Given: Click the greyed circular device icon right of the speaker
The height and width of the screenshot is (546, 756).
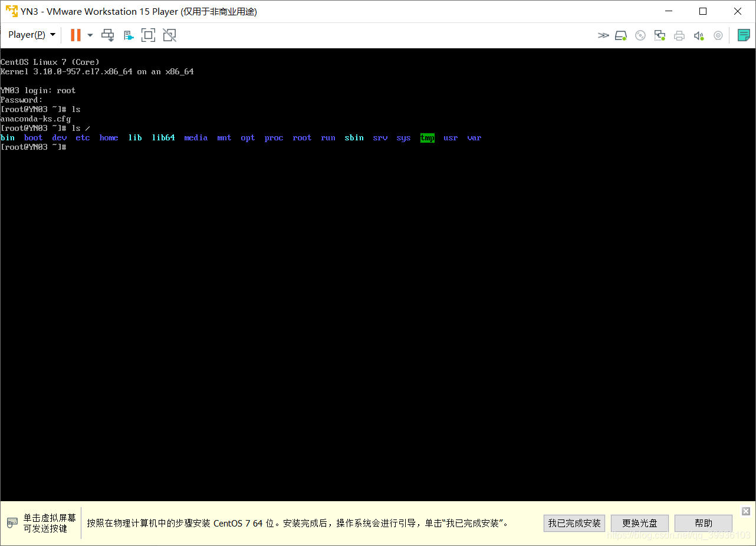Looking at the screenshot, I should pyautogui.click(x=718, y=35).
